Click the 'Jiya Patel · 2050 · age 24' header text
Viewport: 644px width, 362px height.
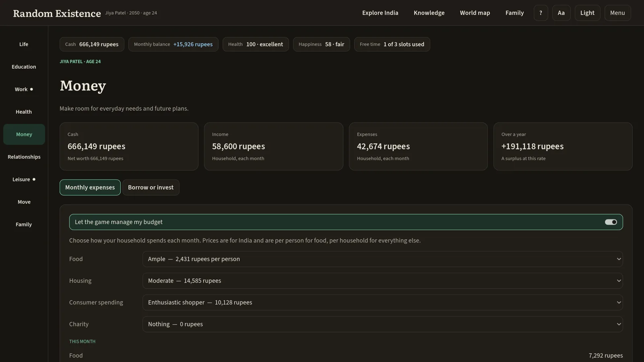point(131,13)
